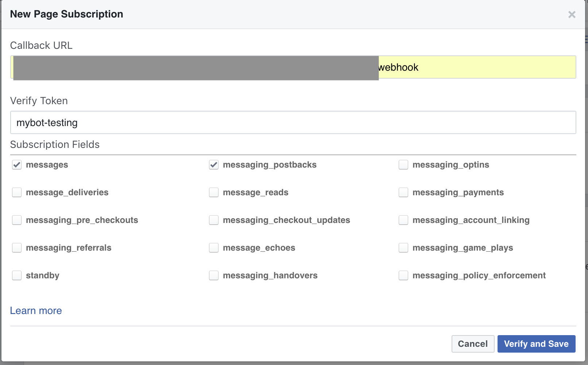Enable the messaging_handovers checkbox
Screen dimensions: 588x365
pos(213,275)
